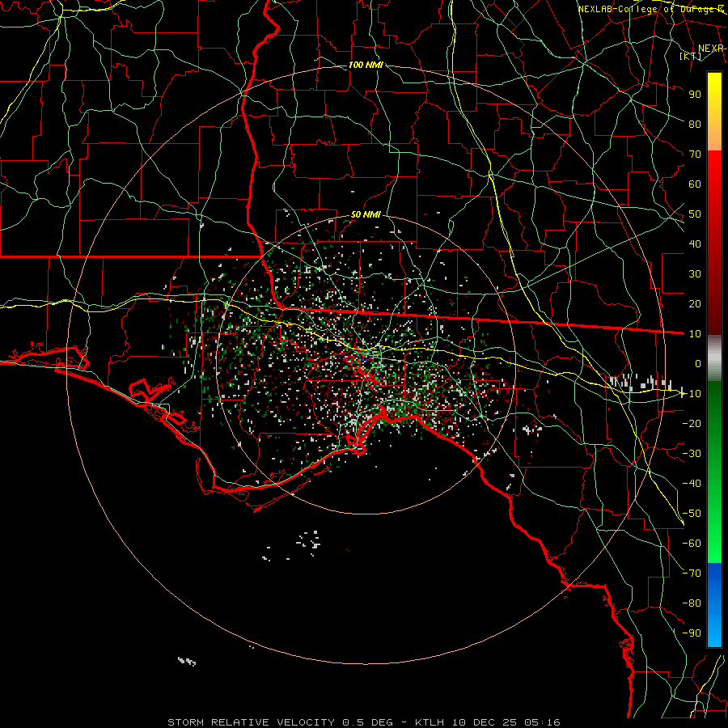728x728 pixels.
Task: Click the -80 value on velocity scale
Action: point(692,603)
